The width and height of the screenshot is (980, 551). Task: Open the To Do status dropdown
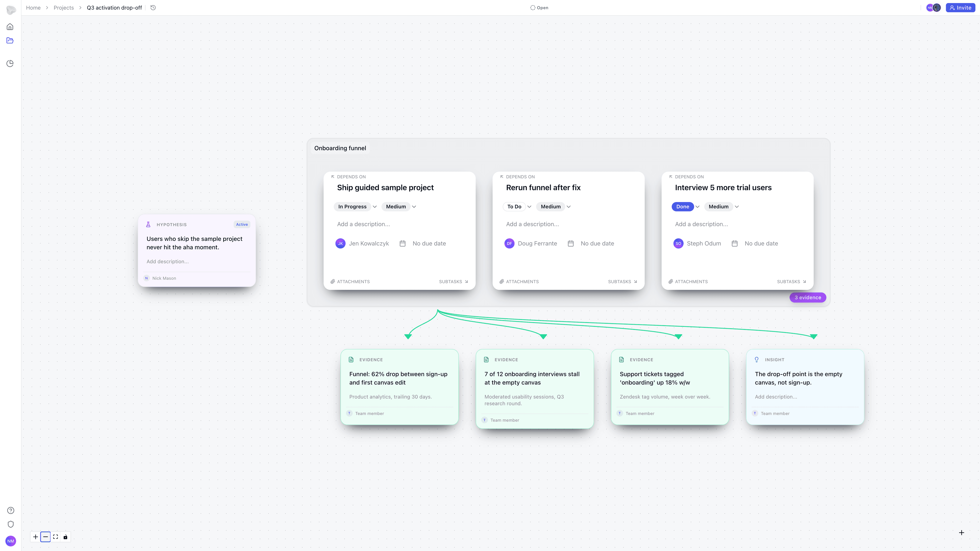click(x=517, y=206)
